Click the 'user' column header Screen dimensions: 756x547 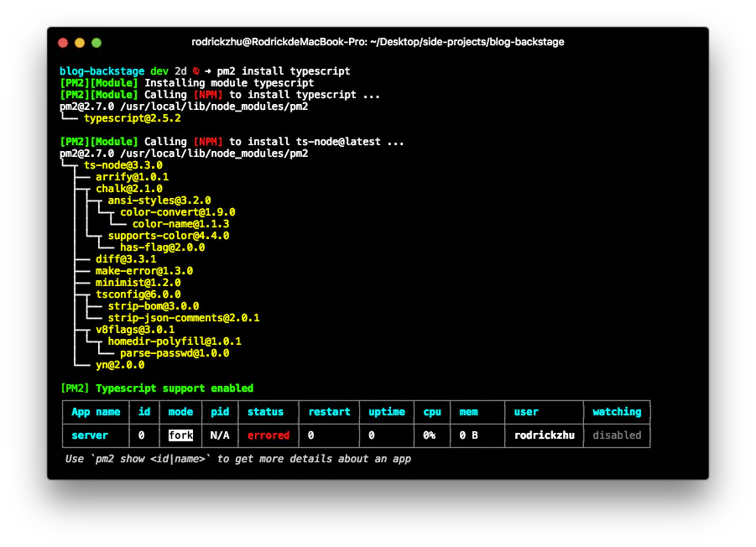tap(526, 412)
